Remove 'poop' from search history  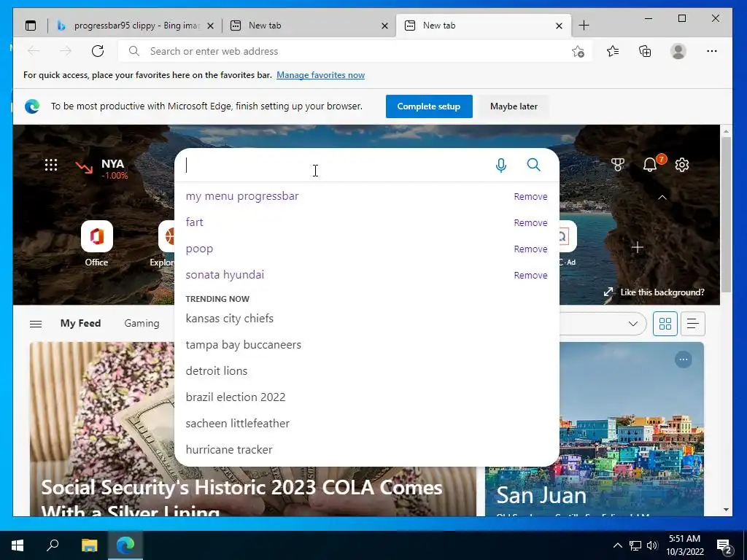530,249
